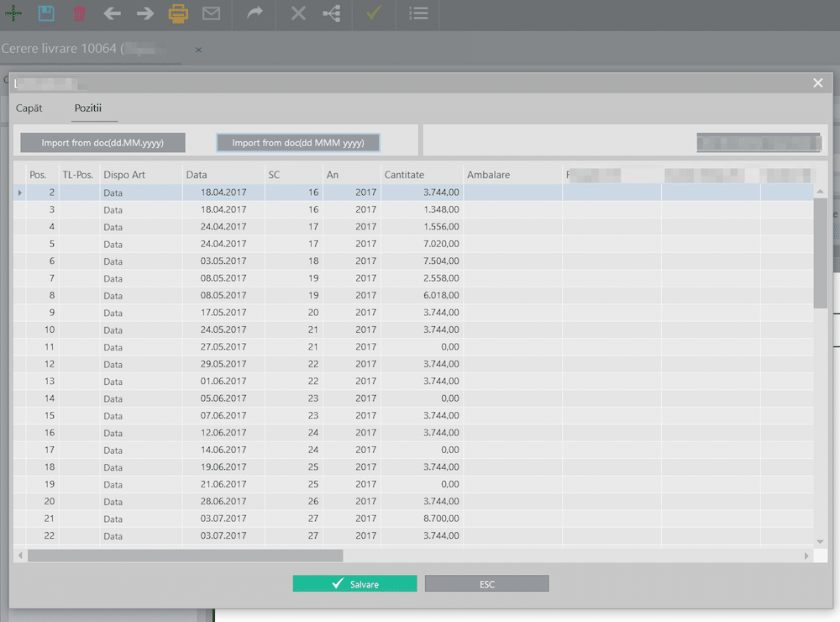Click the vertical scrollbar up arrow
Screen dimensions: 840x622
click(820, 192)
